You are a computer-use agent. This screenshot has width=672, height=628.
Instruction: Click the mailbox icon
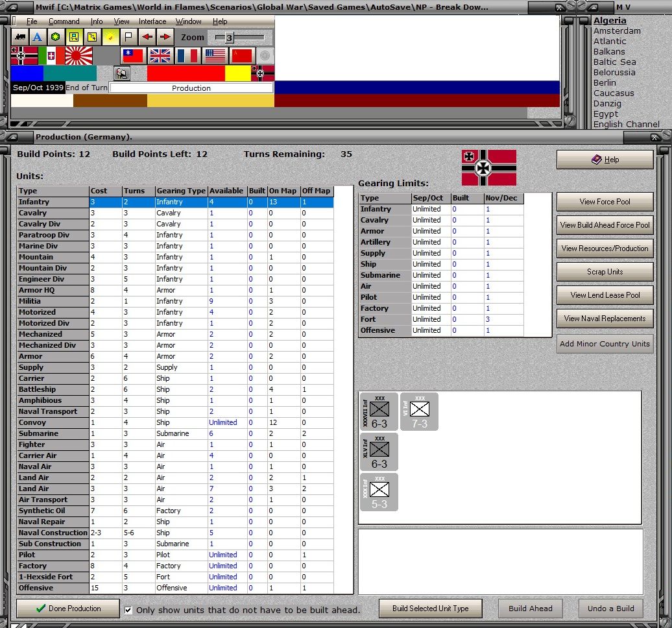(122, 73)
